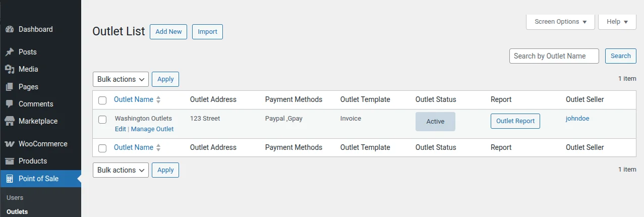This screenshot has height=217, width=644.
Task: Expand the Screen Options panel
Action: [560, 22]
